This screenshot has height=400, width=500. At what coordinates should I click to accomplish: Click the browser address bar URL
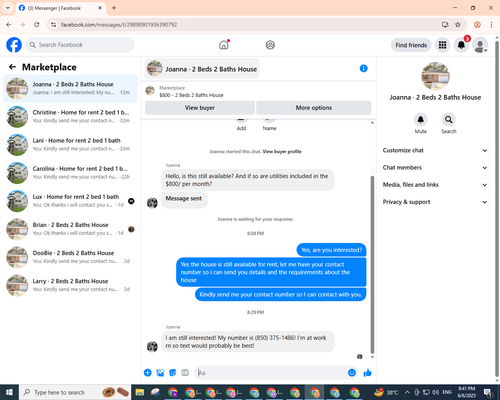pos(119,25)
